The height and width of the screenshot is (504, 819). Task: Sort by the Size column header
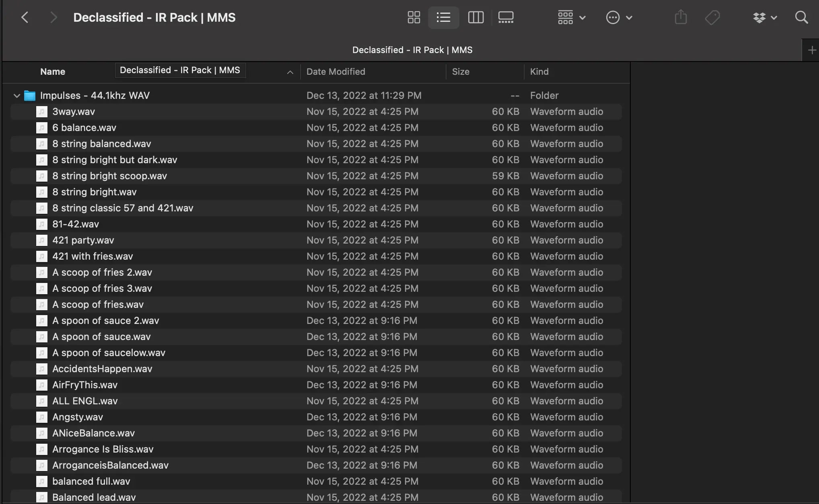click(x=461, y=72)
